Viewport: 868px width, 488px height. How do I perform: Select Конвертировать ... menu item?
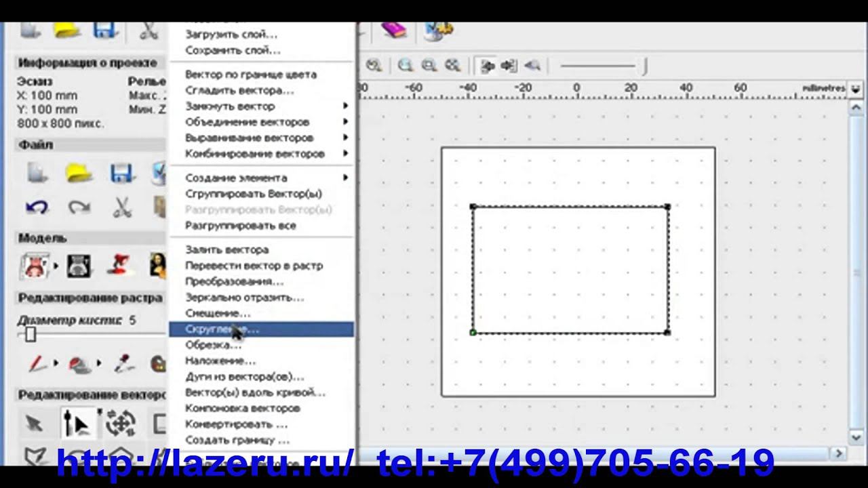[261, 424]
